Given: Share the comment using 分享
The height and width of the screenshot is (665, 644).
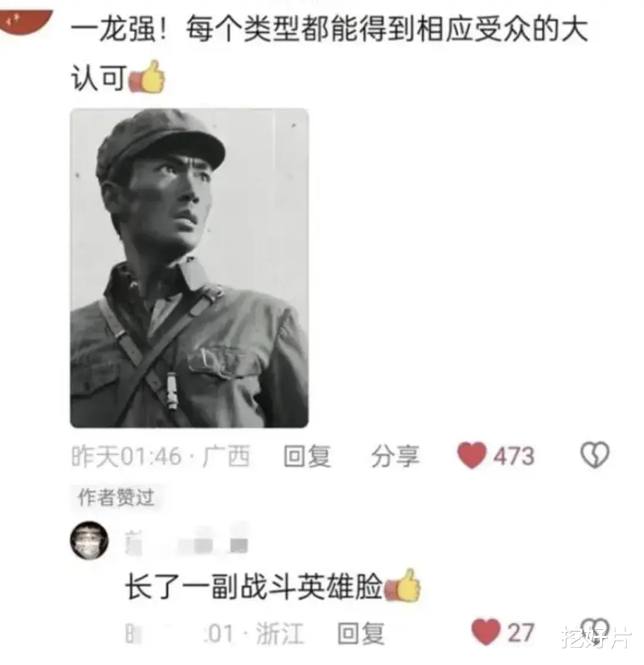Looking at the screenshot, I should tap(395, 456).
